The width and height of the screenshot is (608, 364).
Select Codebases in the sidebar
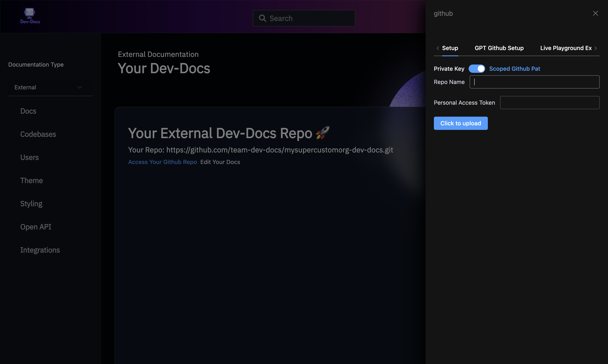38,134
